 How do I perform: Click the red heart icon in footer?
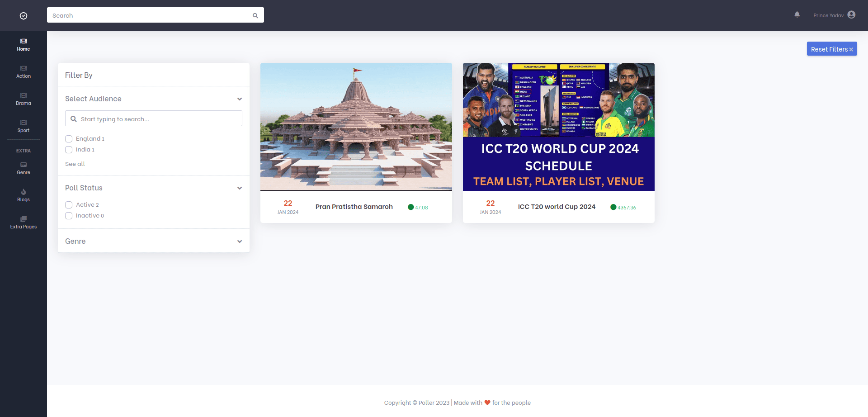487,403
